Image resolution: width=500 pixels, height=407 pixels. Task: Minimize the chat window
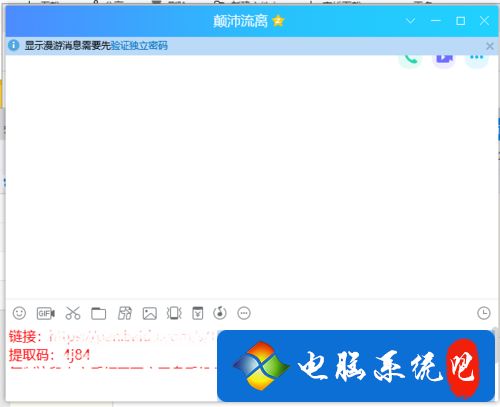click(436, 21)
